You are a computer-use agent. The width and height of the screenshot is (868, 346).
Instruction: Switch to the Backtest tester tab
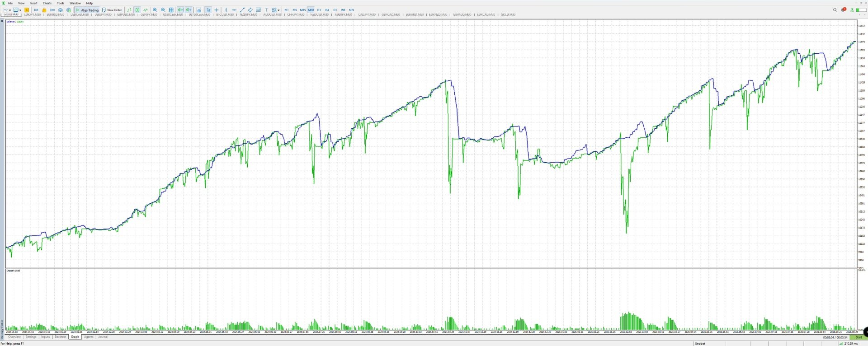[60, 337]
